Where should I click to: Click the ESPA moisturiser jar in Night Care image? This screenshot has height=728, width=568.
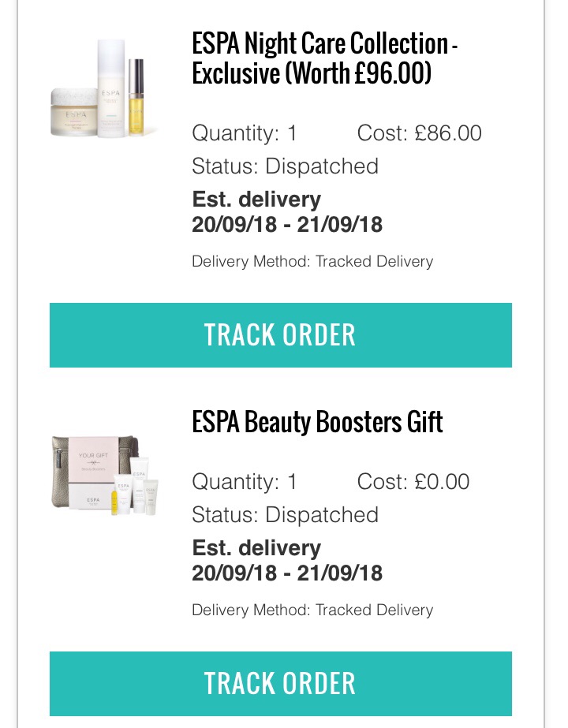[x=74, y=112]
